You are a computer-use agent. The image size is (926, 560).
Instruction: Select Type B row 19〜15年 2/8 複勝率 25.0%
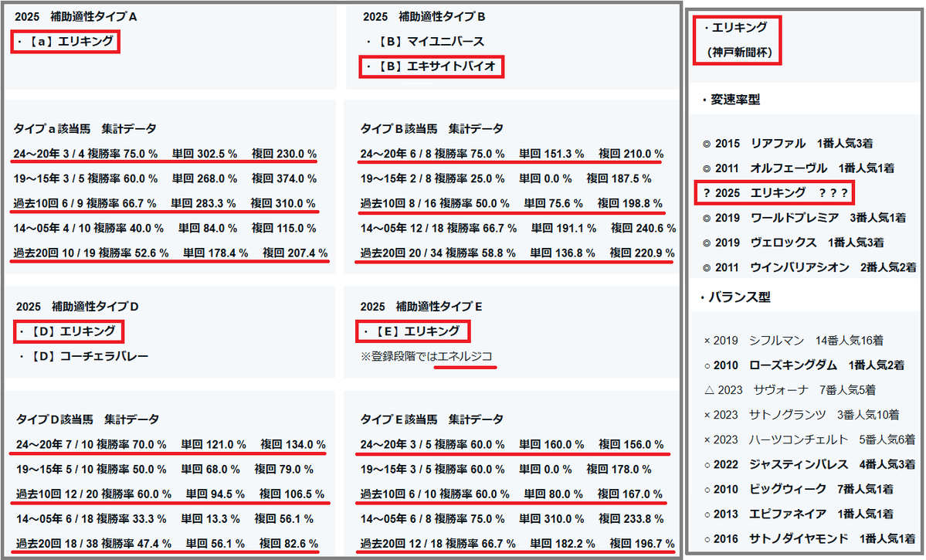pos(506,178)
